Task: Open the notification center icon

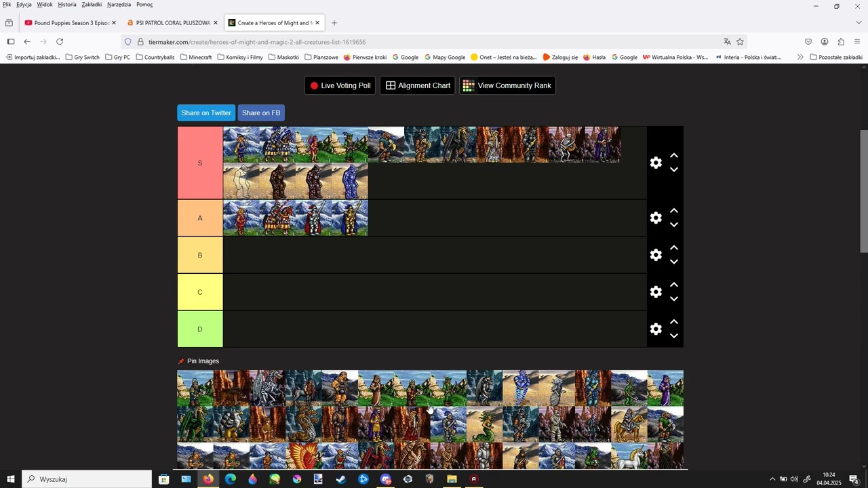Action: (x=854, y=479)
